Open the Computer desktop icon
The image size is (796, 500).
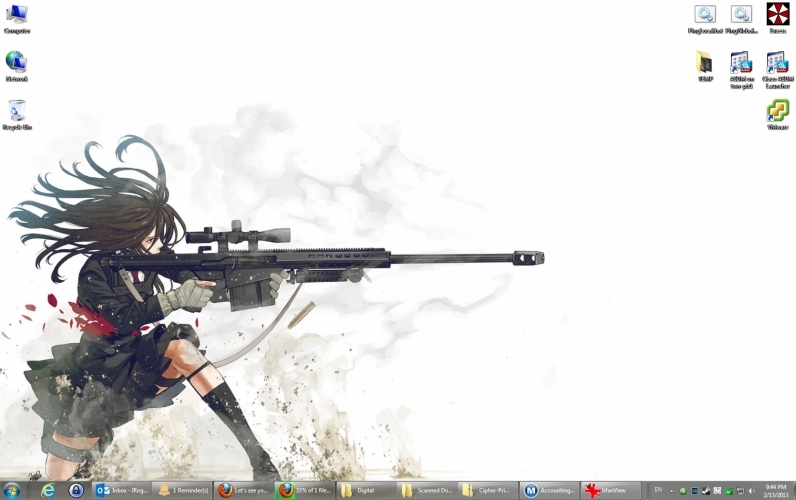[x=17, y=19]
